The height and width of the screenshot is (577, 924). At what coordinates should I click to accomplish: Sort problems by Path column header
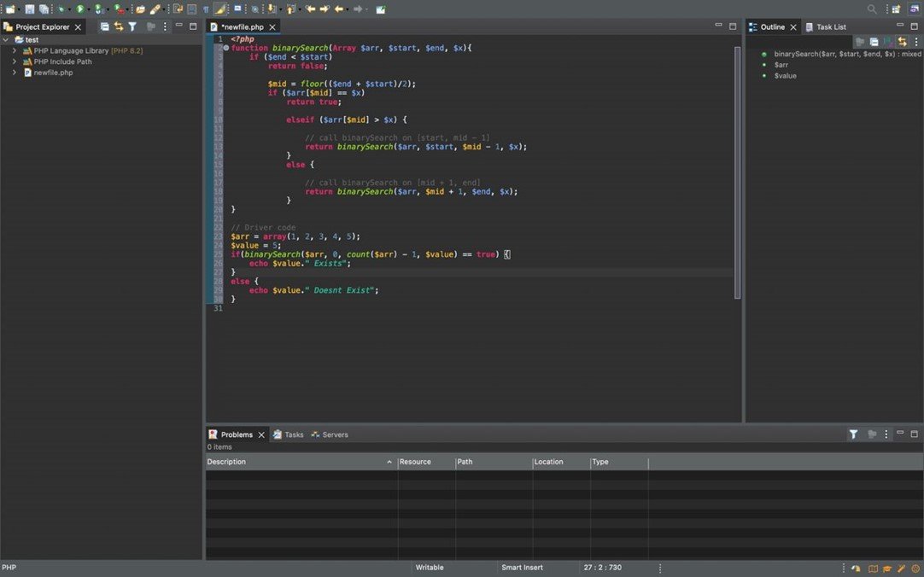pos(494,462)
